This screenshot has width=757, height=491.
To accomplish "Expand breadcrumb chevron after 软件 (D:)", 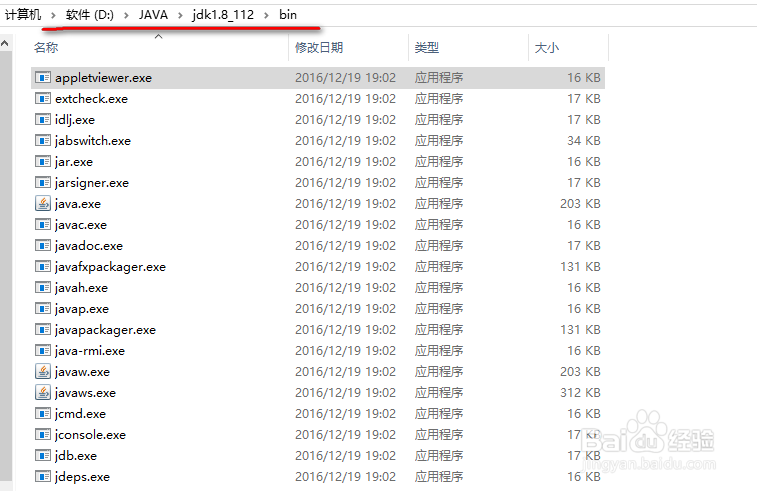I will 126,15.
